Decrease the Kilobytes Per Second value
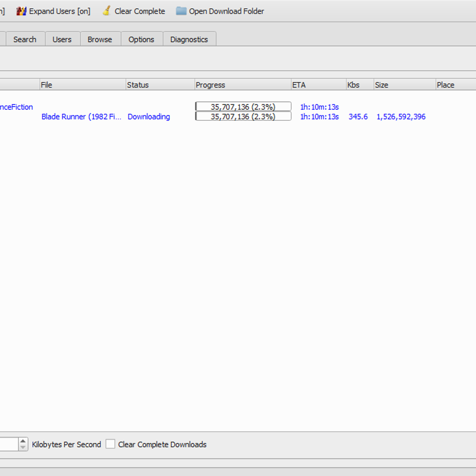Image resolution: width=476 pixels, height=476 pixels. pos(23,447)
